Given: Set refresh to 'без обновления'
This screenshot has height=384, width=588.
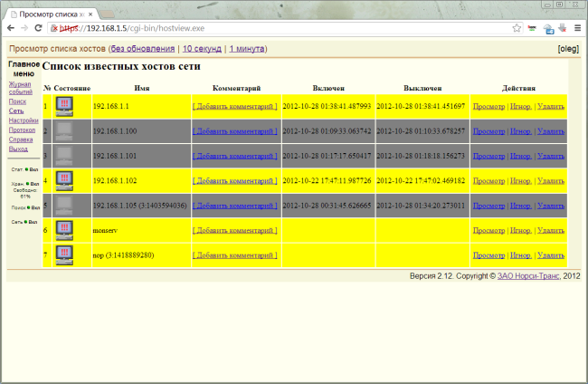Looking at the screenshot, I should pyautogui.click(x=143, y=49).
